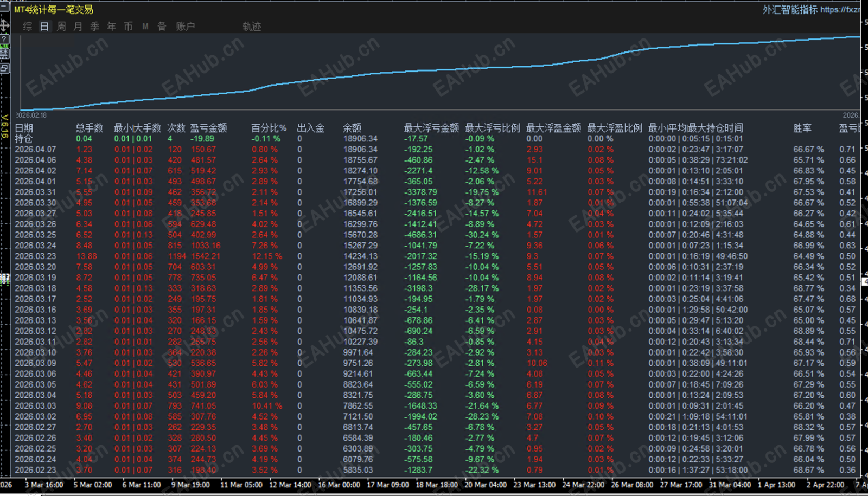Select the 2026.03.23 date row
This screenshot has width=868, height=496.
click(35, 256)
